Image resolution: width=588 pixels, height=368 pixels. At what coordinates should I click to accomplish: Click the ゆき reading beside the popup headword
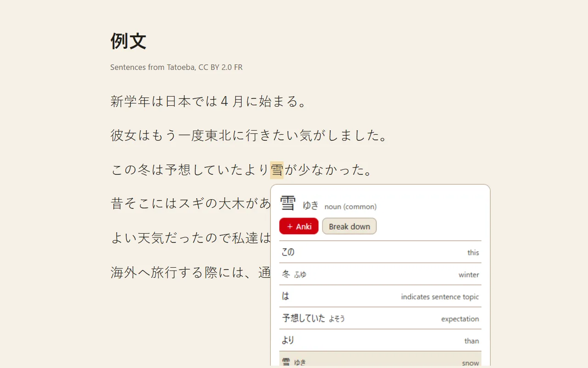pyautogui.click(x=311, y=205)
